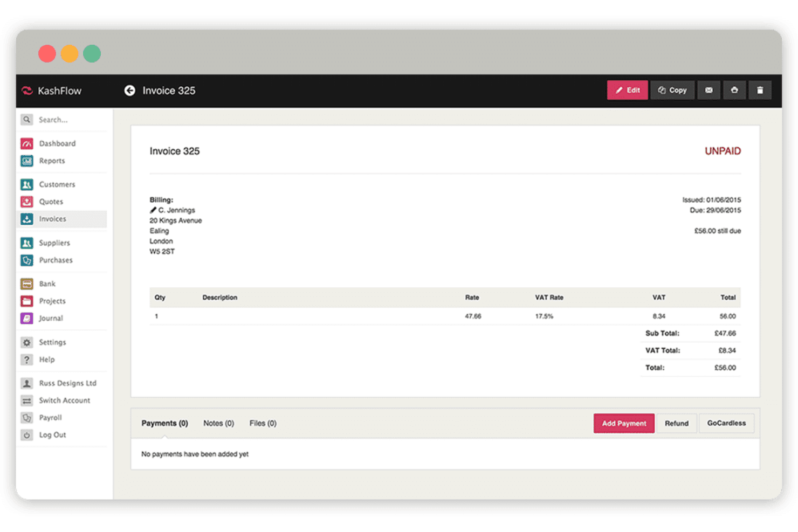Click the Add Payment button
The height and width of the screenshot is (532, 798).
[x=624, y=423]
